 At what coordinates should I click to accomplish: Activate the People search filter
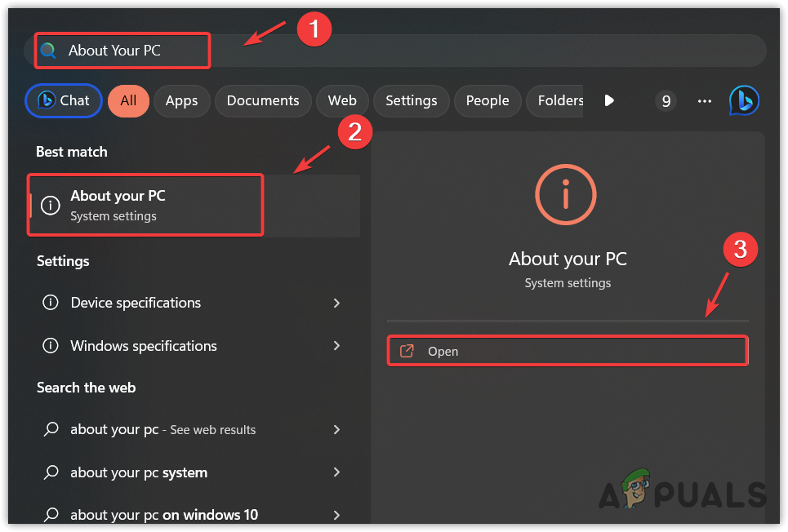(x=487, y=100)
